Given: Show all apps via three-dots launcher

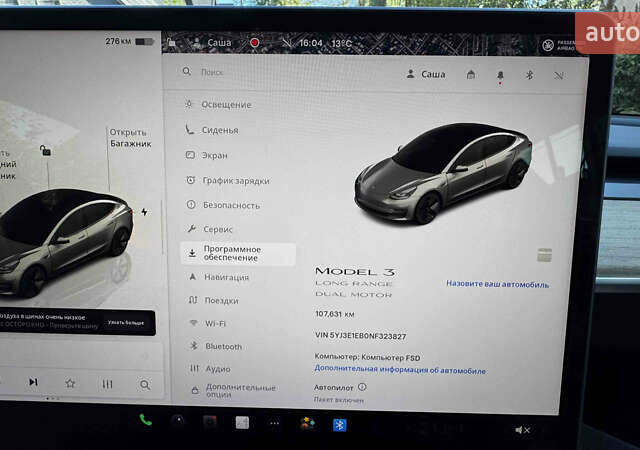Looking at the screenshot, I should coord(273,423).
